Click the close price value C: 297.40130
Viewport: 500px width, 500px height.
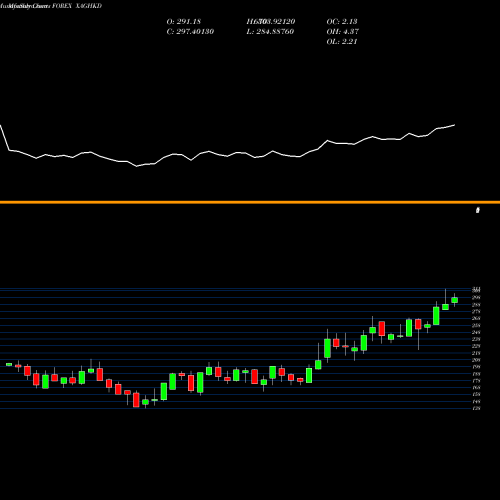click(x=190, y=32)
